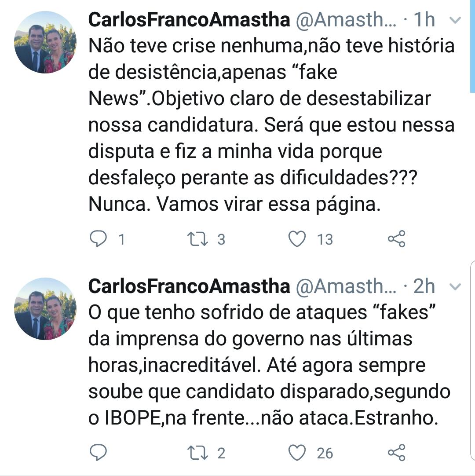Screen dimensions: 475x476
Task: Like the tweet with 26 likes
Action: point(297,453)
